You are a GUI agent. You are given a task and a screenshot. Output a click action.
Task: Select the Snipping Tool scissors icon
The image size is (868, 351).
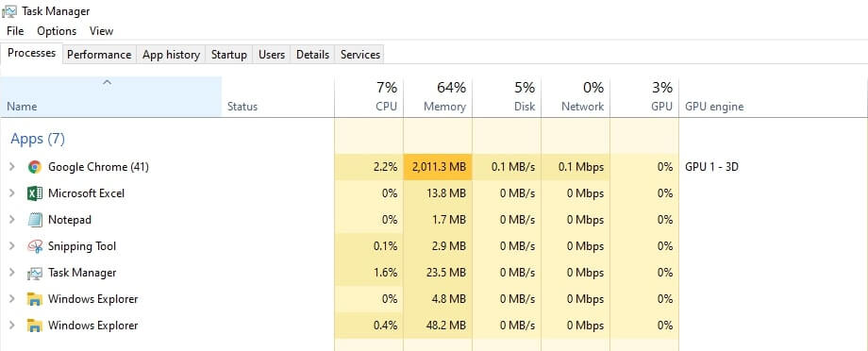click(x=35, y=246)
